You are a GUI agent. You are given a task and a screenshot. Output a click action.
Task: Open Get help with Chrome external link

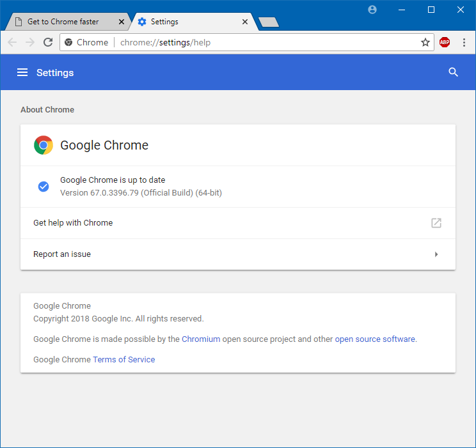(436, 223)
